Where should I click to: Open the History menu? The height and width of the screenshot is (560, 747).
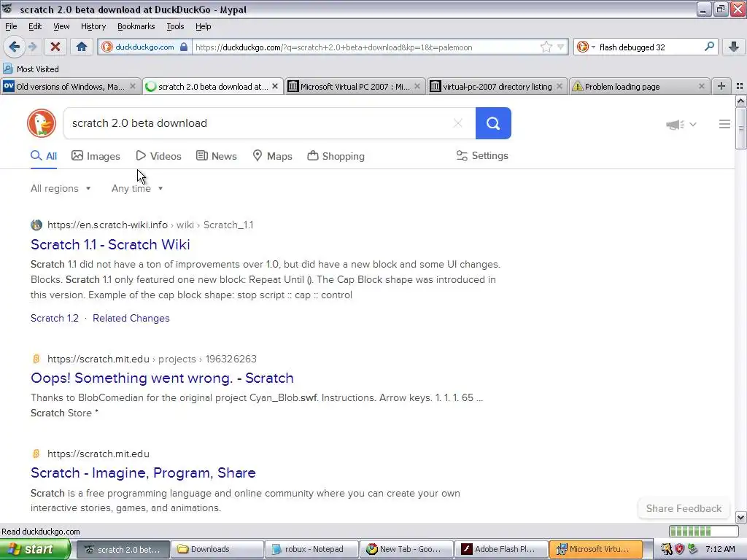(x=93, y=26)
